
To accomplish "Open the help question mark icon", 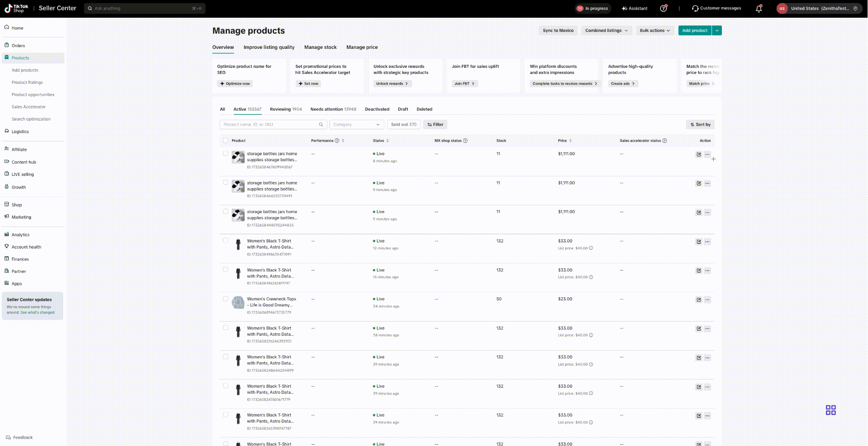I will click(x=664, y=8).
